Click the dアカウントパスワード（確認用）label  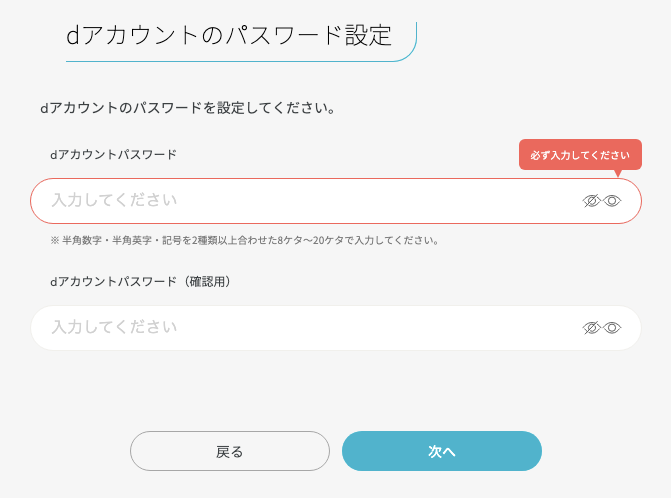140,282
